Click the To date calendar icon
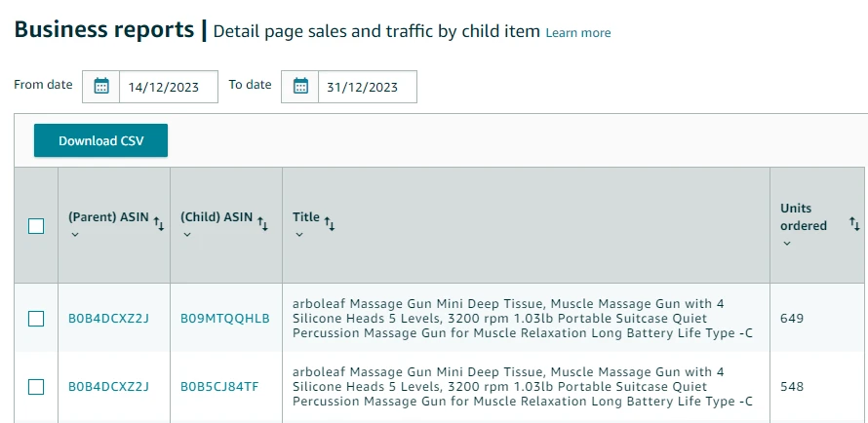The width and height of the screenshot is (868, 423). click(300, 86)
